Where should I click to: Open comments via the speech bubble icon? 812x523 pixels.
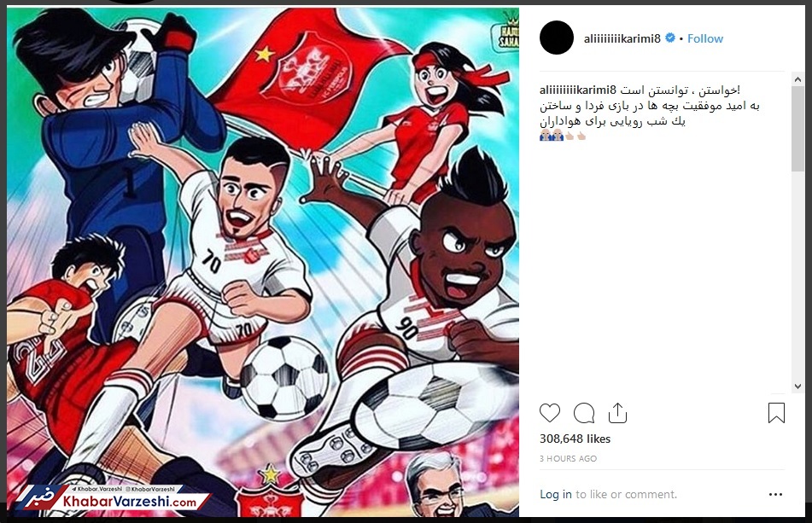(x=584, y=413)
